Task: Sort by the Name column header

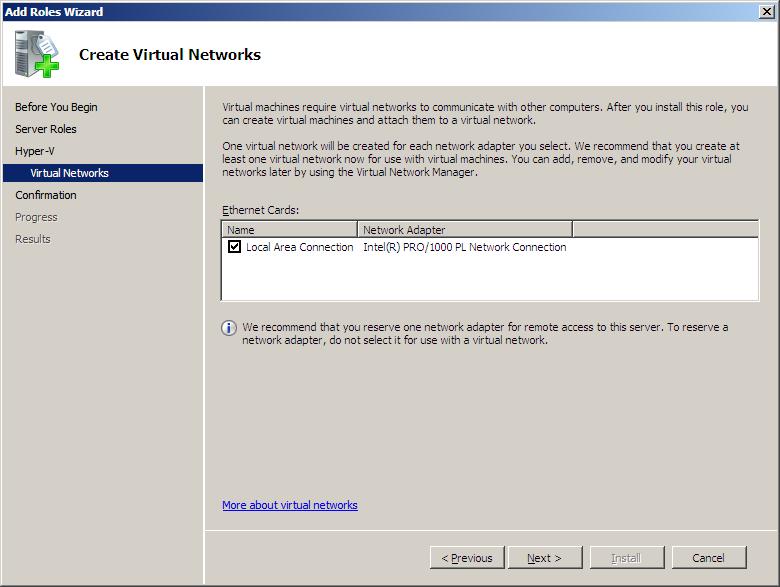Action: (289, 229)
